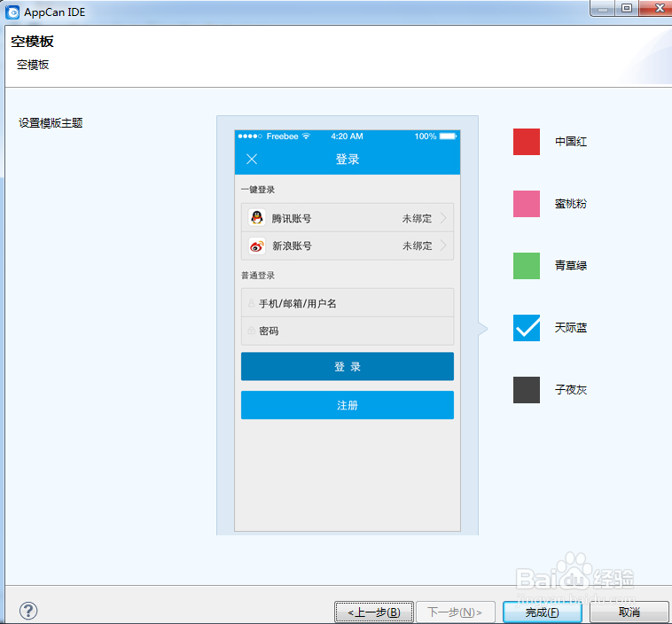Click the battery icon in the preview status bar
Image resolution: width=672 pixels, height=624 pixels.
[449, 136]
